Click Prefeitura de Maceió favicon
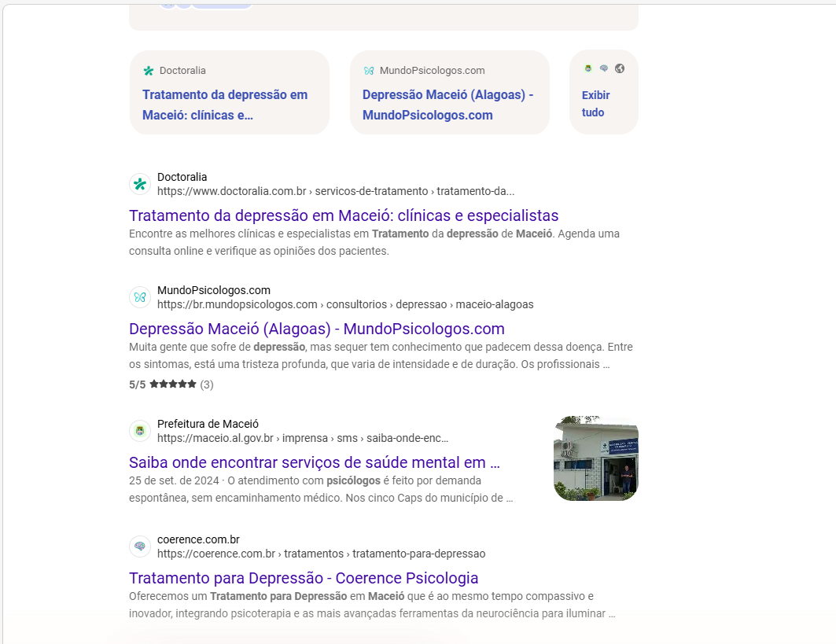836x644 pixels. coord(140,431)
